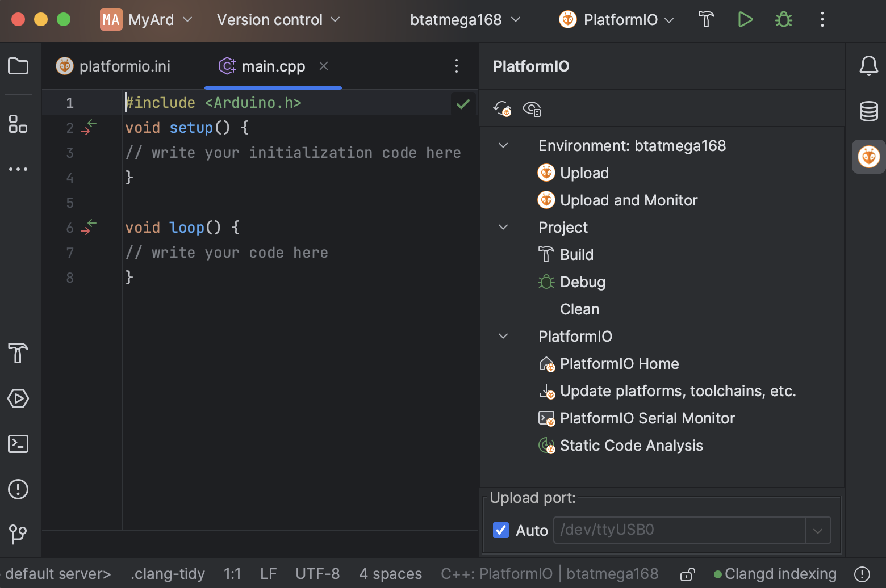Open editor tab options three-dot menu
886x588 pixels.
point(456,66)
